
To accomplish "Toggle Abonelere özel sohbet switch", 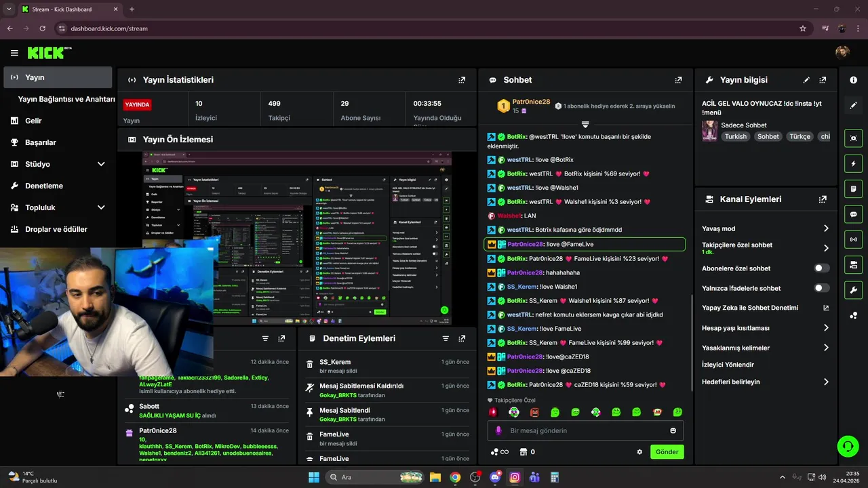I will coord(821,268).
